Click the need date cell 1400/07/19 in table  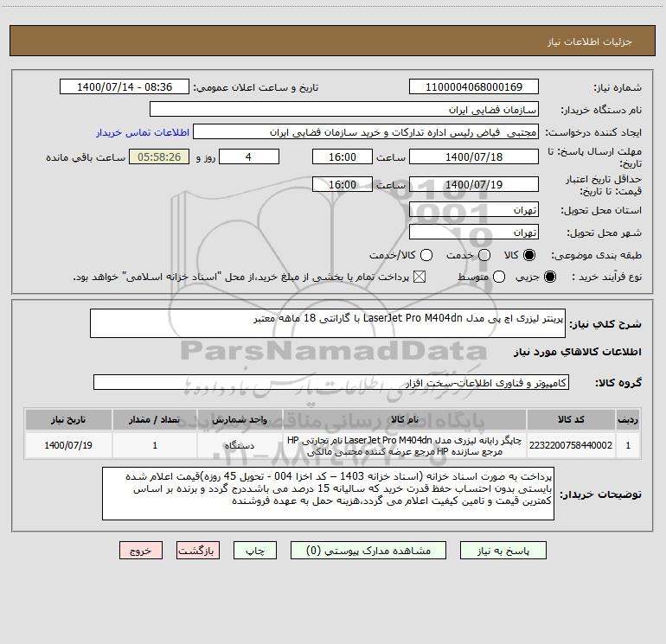tap(68, 445)
